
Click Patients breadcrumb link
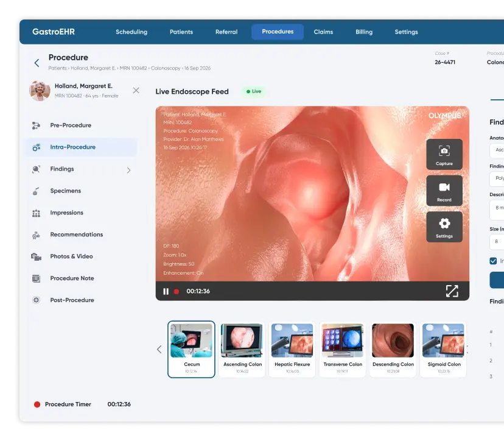pyautogui.click(x=58, y=68)
